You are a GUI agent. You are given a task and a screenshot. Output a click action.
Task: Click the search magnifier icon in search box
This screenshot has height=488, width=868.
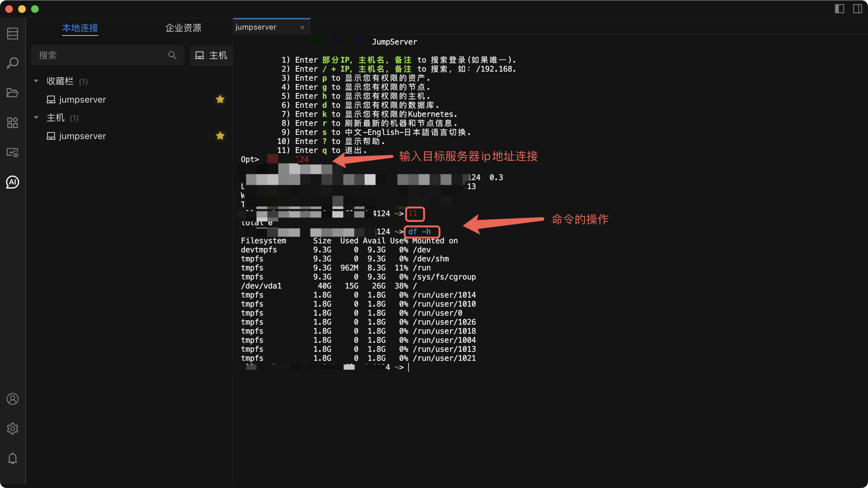tap(172, 55)
